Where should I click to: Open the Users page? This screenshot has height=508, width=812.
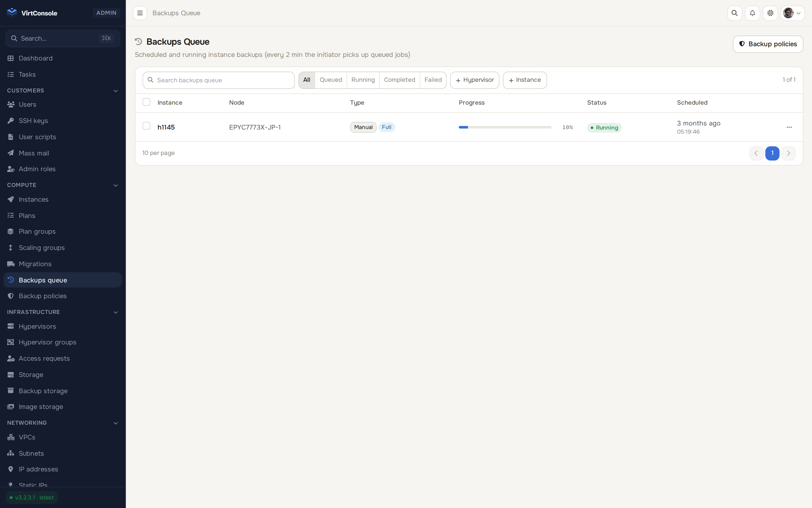(x=63, y=104)
